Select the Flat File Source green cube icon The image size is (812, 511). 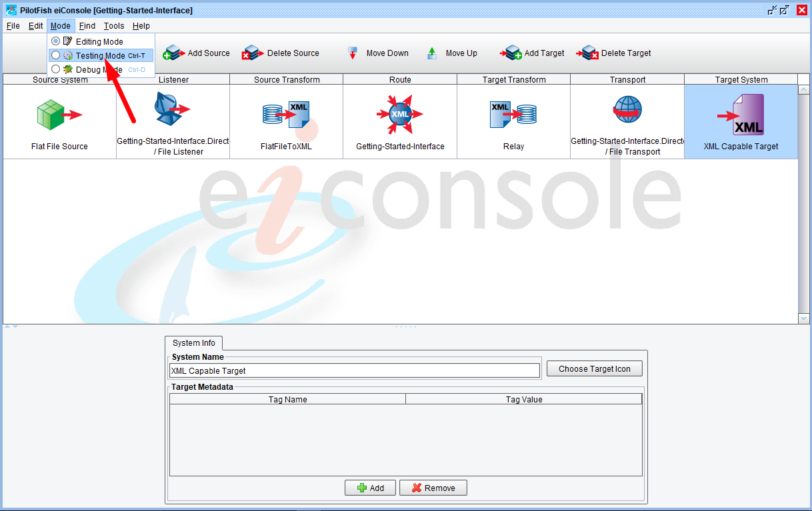(59, 115)
